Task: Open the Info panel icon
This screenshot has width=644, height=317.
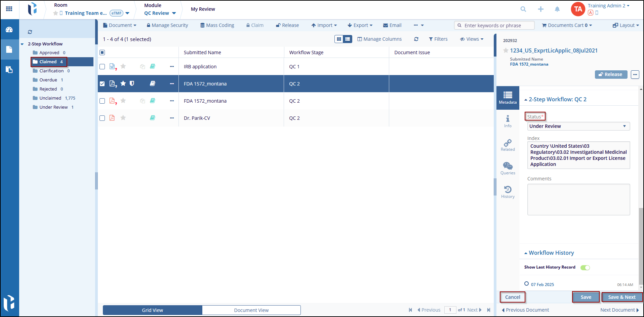Action: coord(508,121)
